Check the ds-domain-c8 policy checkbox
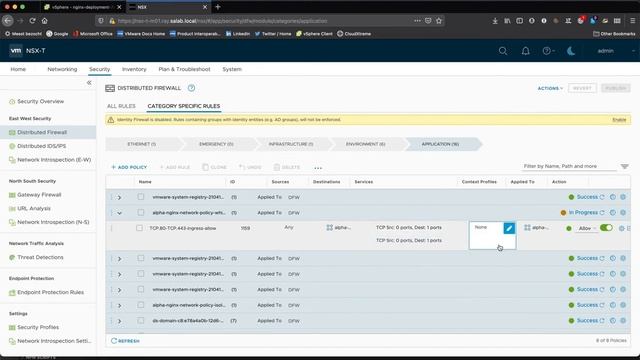 tap(141, 320)
